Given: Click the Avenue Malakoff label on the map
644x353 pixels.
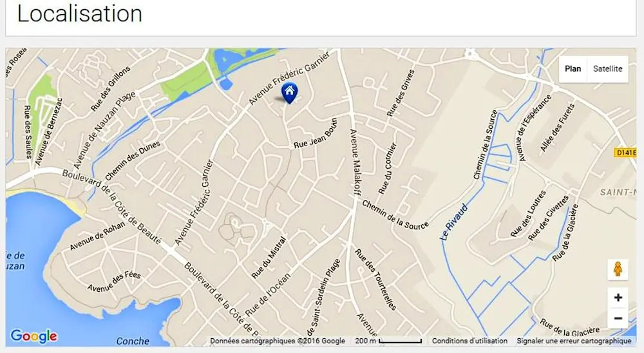Looking at the screenshot, I should click(x=354, y=162).
